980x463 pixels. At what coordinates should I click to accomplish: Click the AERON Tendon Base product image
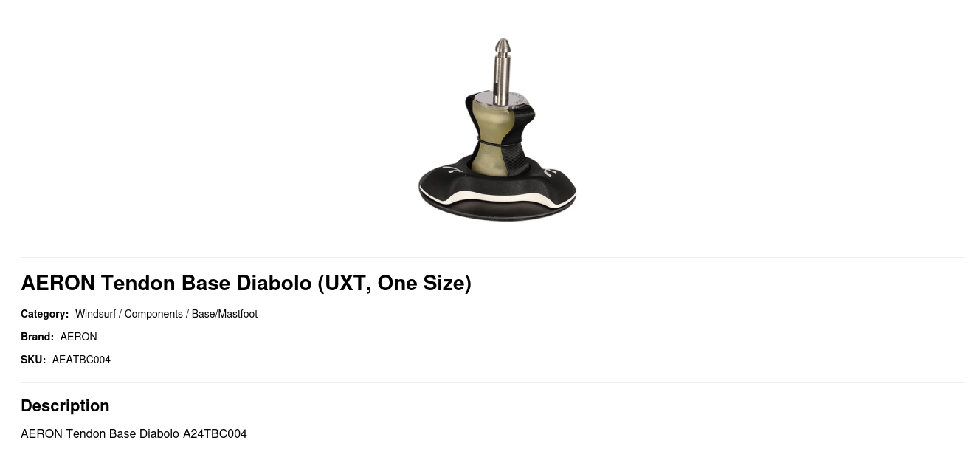[x=497, y=129]
